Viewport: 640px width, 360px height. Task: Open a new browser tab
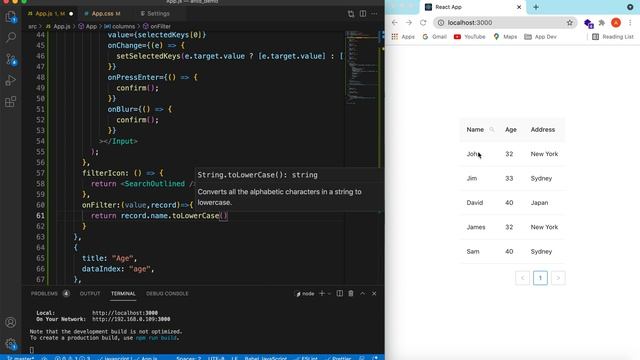536,7
